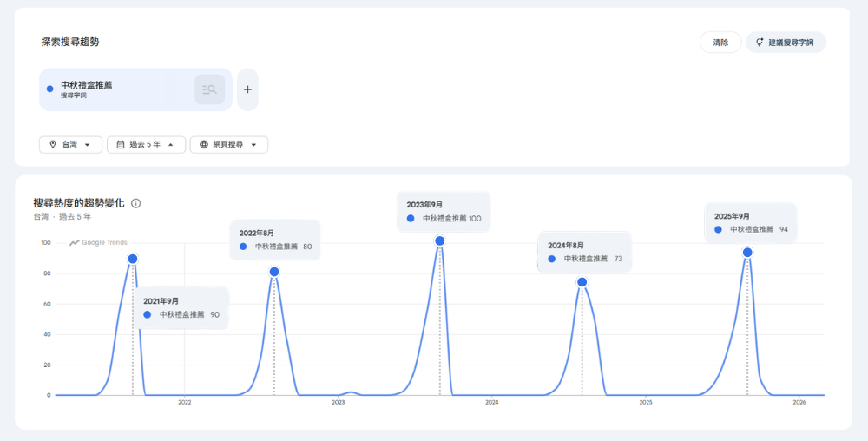
Task: Click the 搜尋熱度的趨勢變化 heading
Action: (x=79, y=203)
